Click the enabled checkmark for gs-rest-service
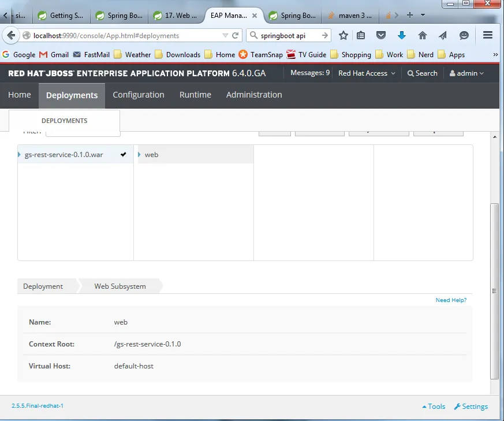 (x=123, y=154)
